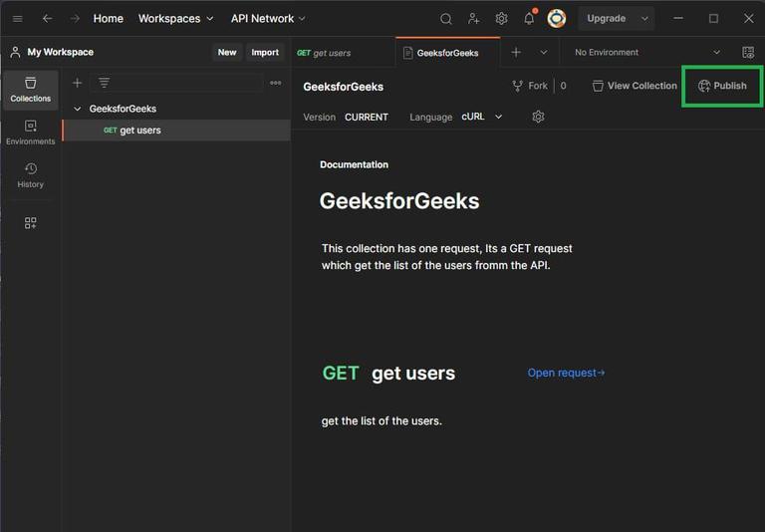Viewport: 765px width, 532px height.
Task: Open the hamburger menu icon
Action: coord(18,19)
